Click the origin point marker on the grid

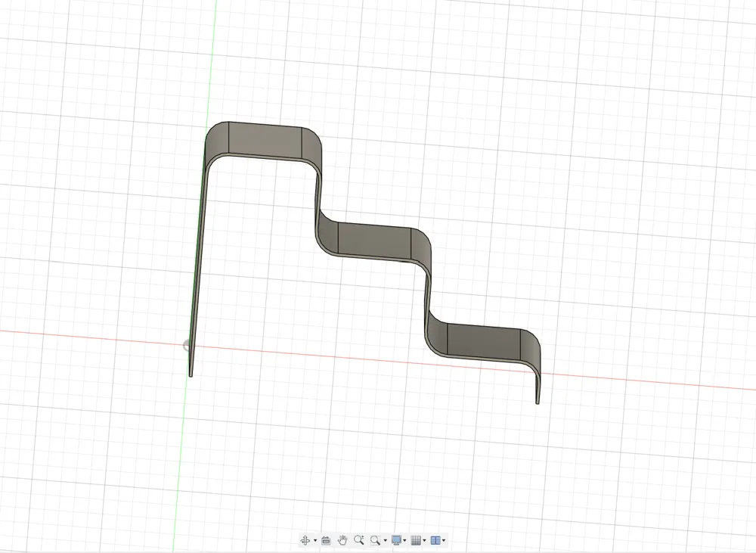click(187, 345)
